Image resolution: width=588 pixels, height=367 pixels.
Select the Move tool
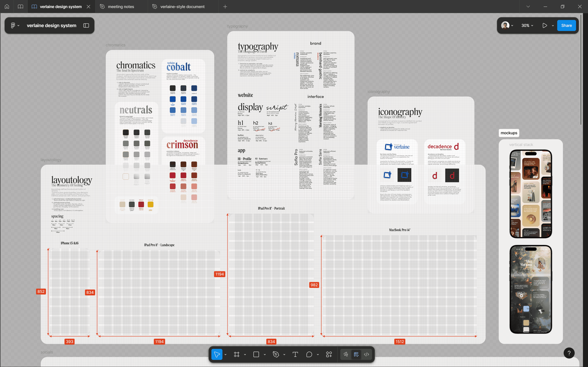click(217, 354)
